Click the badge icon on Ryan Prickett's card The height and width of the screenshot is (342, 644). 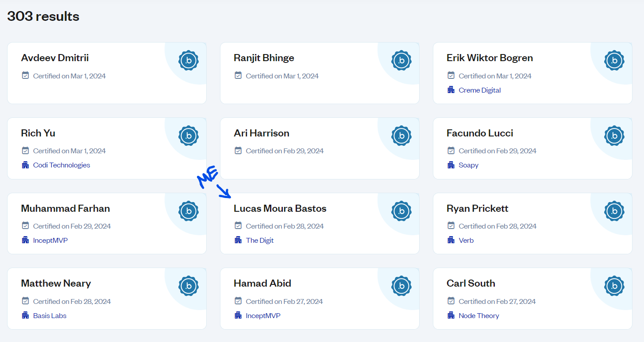614,211
